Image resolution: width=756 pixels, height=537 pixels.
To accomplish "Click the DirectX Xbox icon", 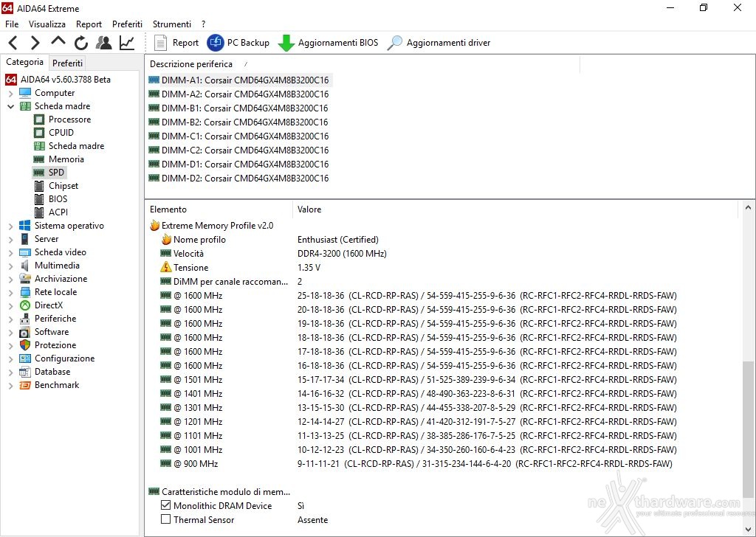I will pyautogui.click(x=24, y=305).
